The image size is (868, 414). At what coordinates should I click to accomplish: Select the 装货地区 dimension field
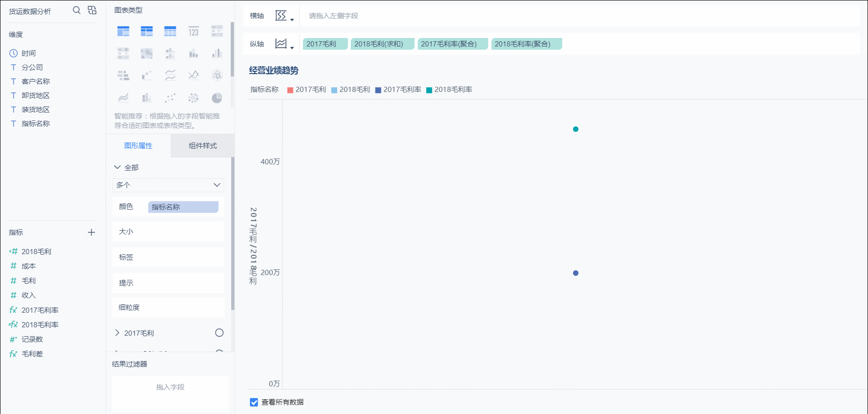[36, 110]
